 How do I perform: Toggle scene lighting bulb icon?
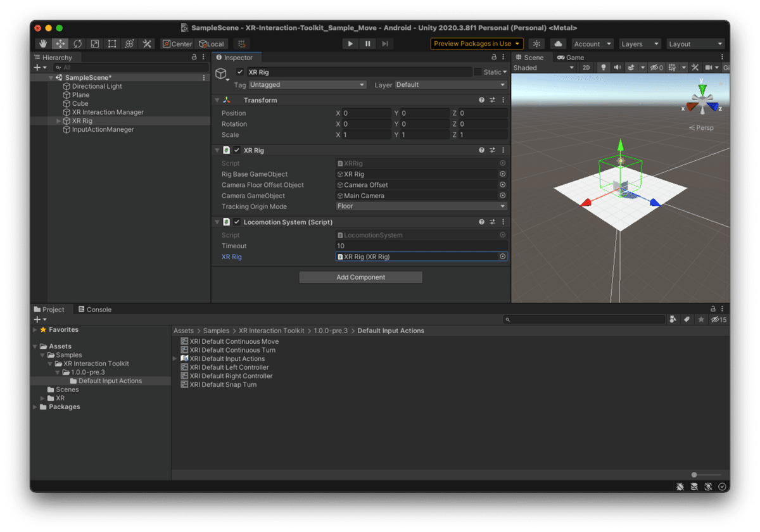pyautogui.click(x=604, y=68)
